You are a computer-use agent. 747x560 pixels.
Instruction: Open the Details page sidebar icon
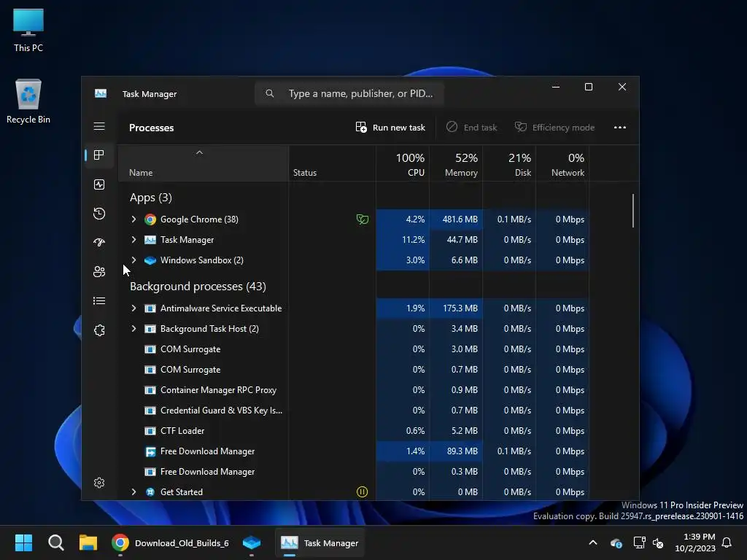pos(99,301)
